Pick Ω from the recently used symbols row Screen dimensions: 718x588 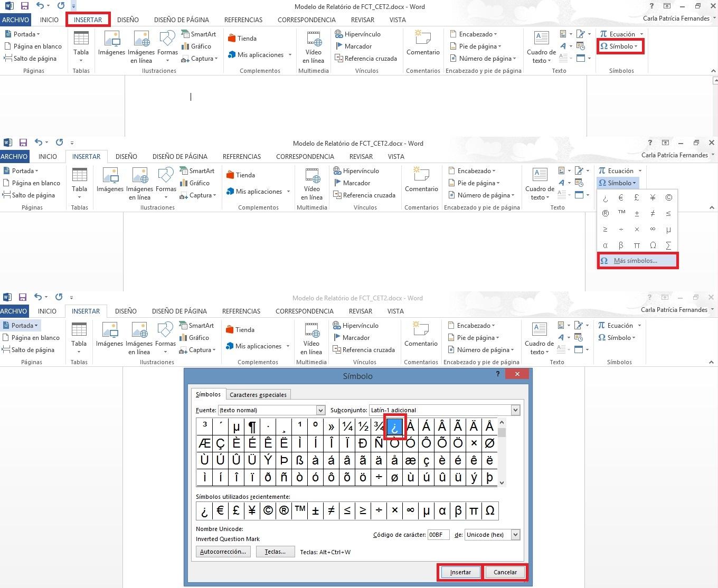pos(489,510)
